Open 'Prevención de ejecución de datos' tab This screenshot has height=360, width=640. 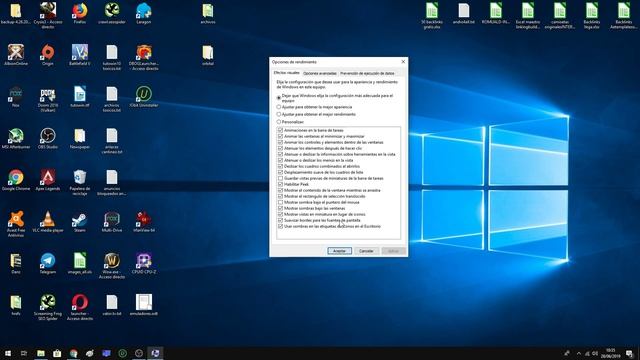(367, 73)
